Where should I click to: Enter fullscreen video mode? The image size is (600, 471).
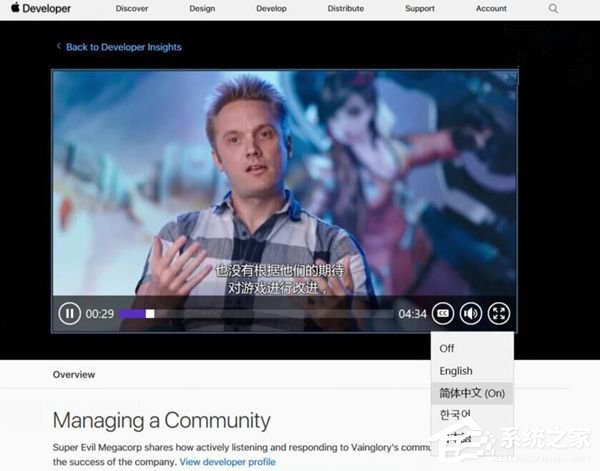pyautogui.click(x=499, y=314)
